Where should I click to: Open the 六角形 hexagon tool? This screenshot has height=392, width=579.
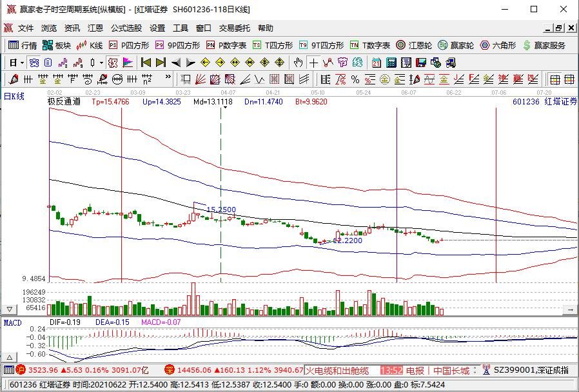(x=498, y=45)
